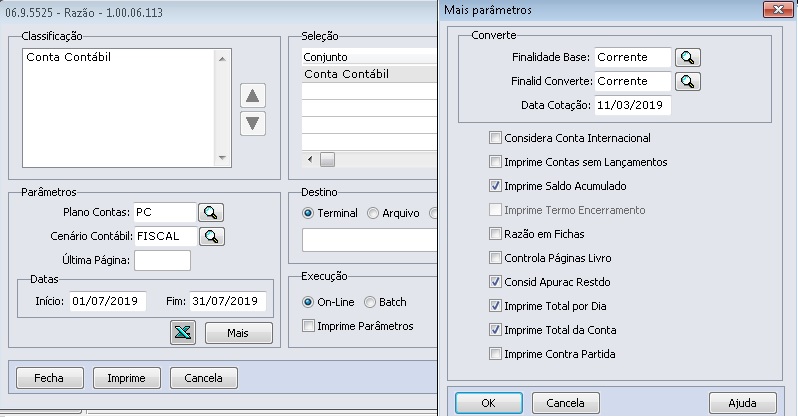Choose Batch execution mode
Screen dimensions: 798x417
pos(370,302)
